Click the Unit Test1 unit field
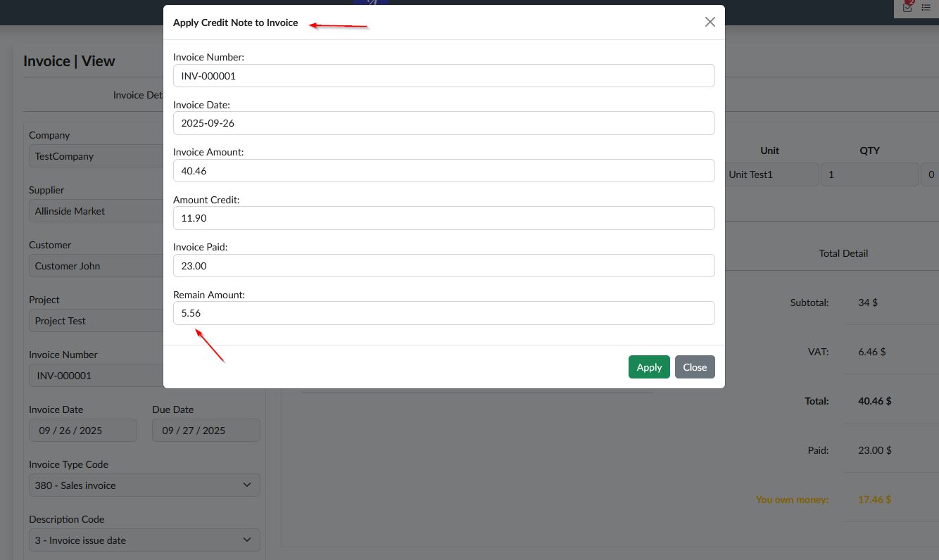Screen dimensions: 939x560 [x=771, y=174]
